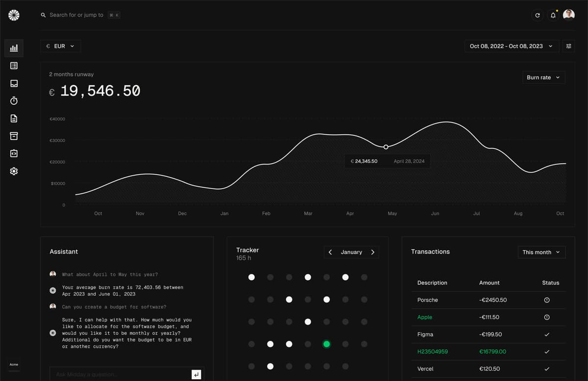Select the green highlighted tracker day dot
Viewport: 588px width, 381px height.
[x=326, y=344]
